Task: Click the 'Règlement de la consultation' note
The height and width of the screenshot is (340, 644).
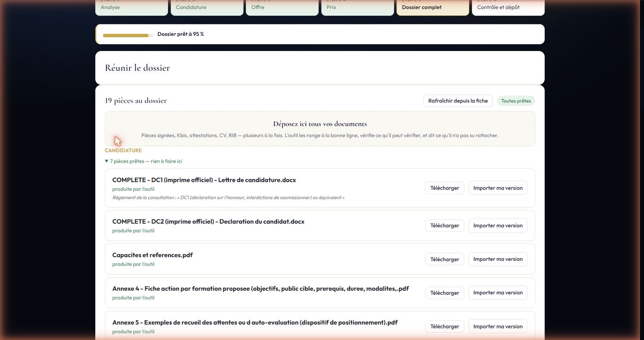Action: coord(228,198)
